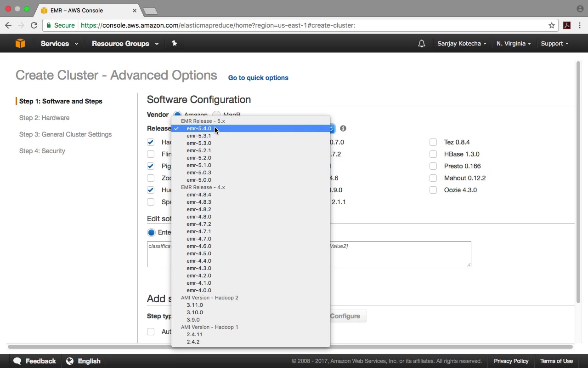Enable the Tez 0.8.4 checkbox
588x368 pixels.
point(433,142)
